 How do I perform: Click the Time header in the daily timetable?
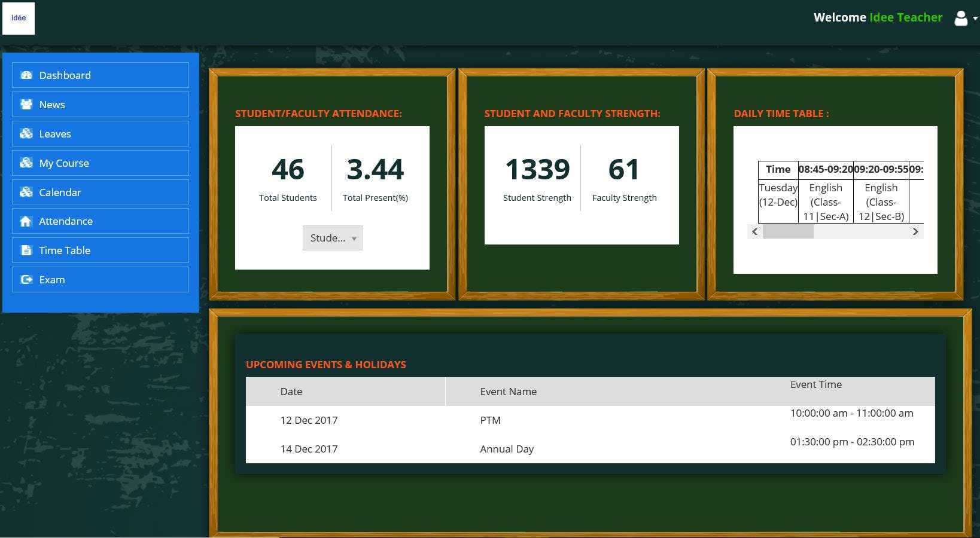click(x=778, y=170)
